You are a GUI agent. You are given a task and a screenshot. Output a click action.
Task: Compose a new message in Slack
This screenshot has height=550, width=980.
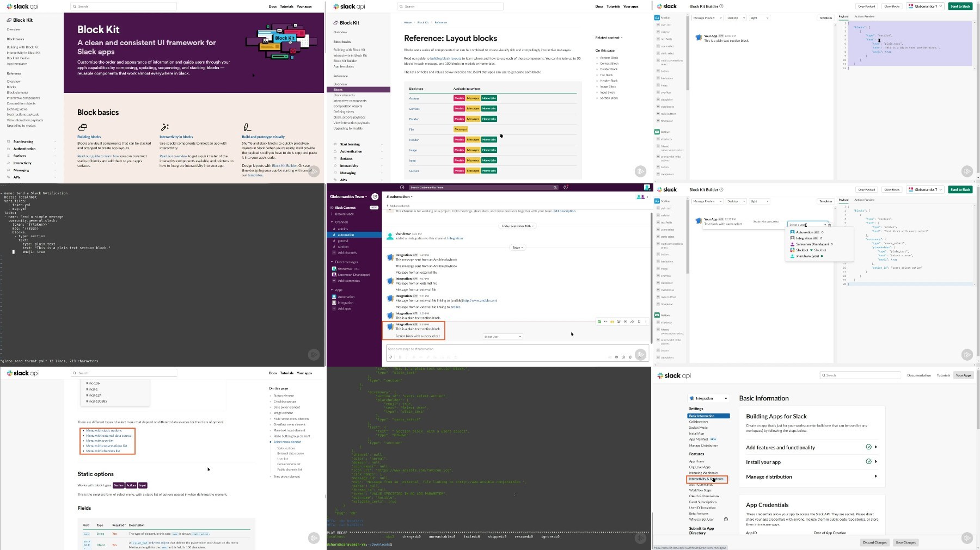[375, 196]
